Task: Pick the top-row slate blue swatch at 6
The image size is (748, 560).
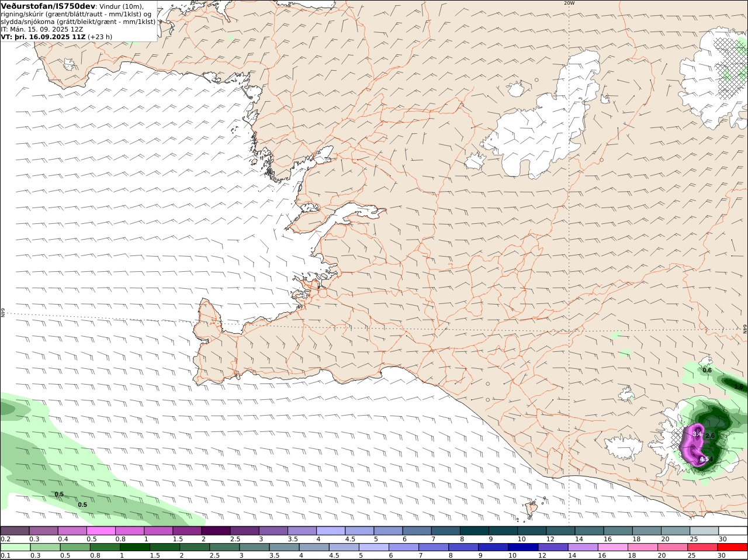Action: 417,530
